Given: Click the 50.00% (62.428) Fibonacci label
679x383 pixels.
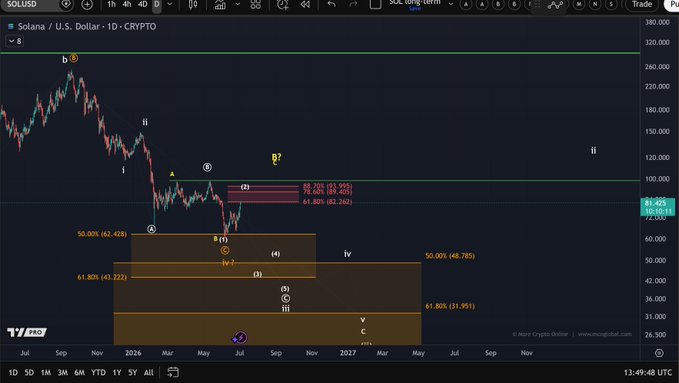Looking at the screenshot, I should [x=102, y=234].
